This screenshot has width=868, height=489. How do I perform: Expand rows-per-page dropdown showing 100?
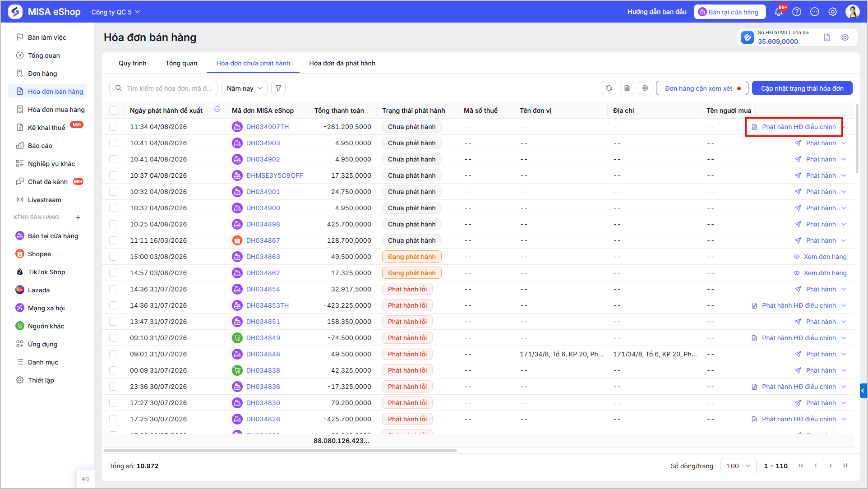click(739, 466)
